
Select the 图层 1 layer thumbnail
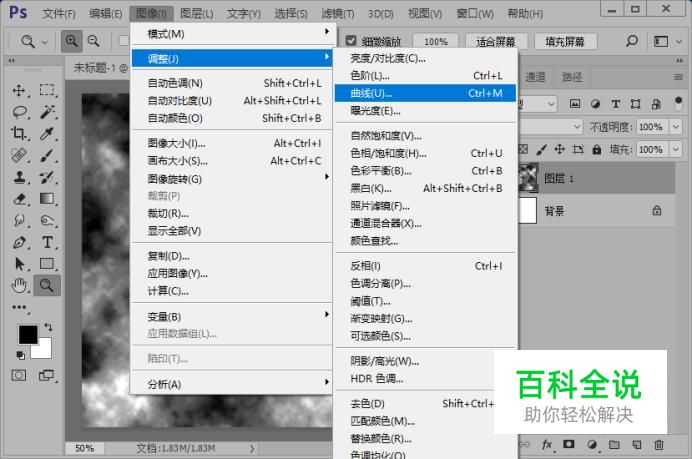528,178
